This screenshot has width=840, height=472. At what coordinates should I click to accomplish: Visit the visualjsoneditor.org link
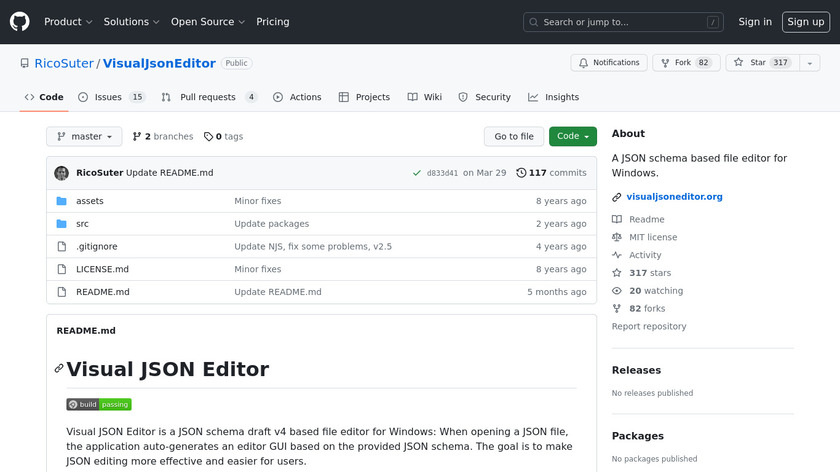point(674,197)
